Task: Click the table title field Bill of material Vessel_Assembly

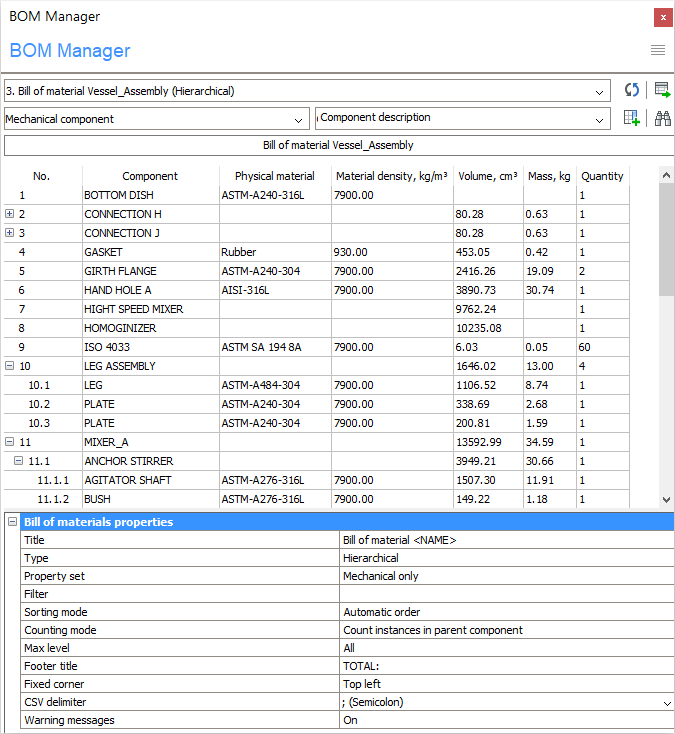Action: tap(337, 145)
